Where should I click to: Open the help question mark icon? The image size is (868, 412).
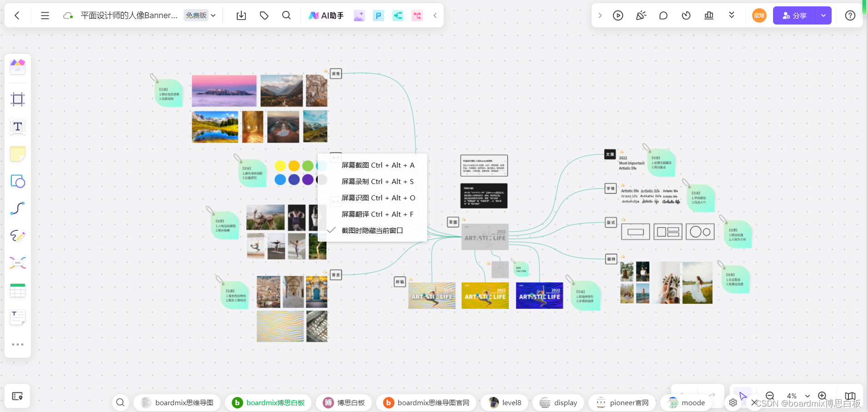tap(850, 15)
